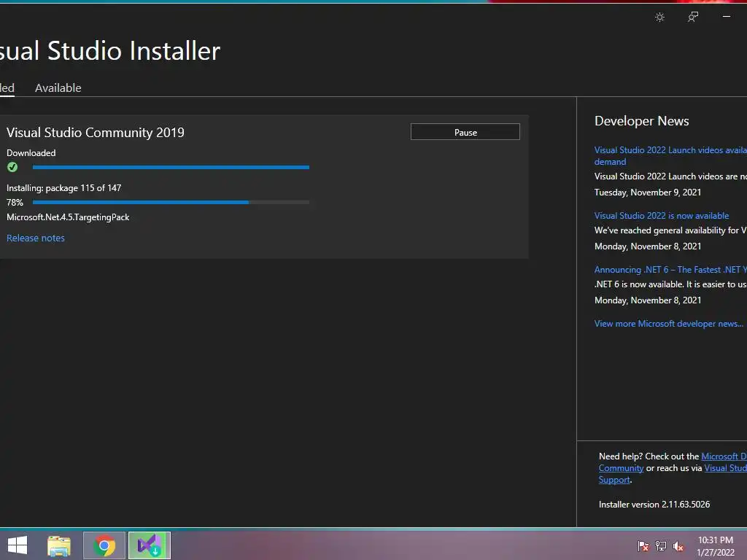The width and height of the screenshot is (747, 560).
Task: Click the 'Developer News' heading
Action: 641,121
